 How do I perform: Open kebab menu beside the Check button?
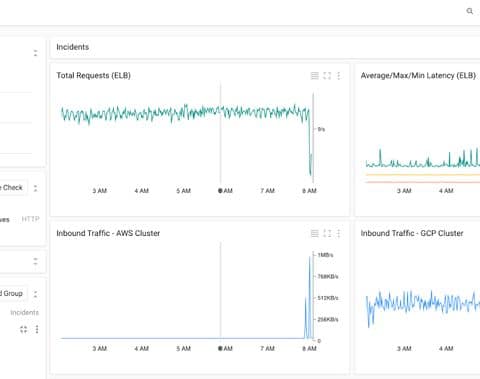[35, 188]
